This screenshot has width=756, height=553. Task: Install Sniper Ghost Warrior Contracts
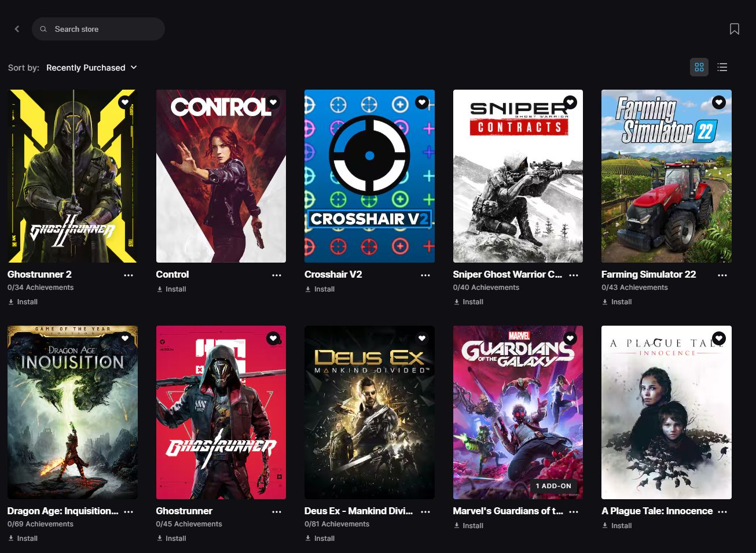click(468, 302)
